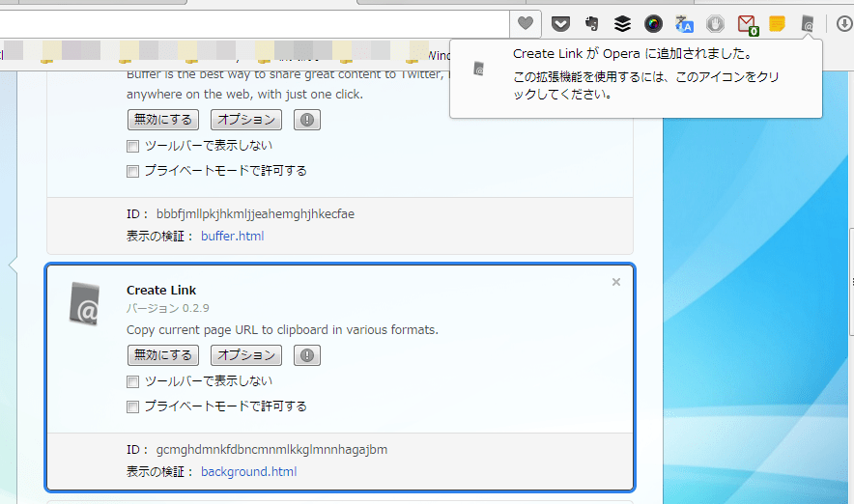Click the Buffer stacked layers icon
The image size is (854, 504).
[622, 23]
